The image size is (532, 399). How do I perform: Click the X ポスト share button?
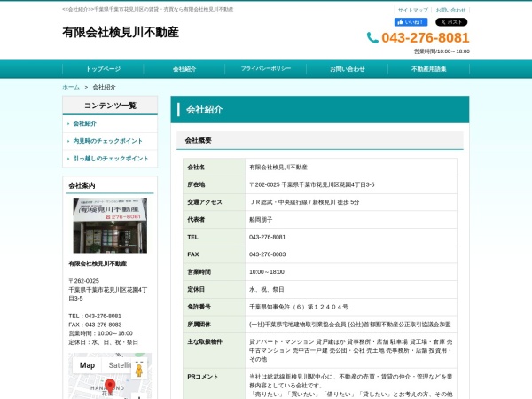pos(451,22)
